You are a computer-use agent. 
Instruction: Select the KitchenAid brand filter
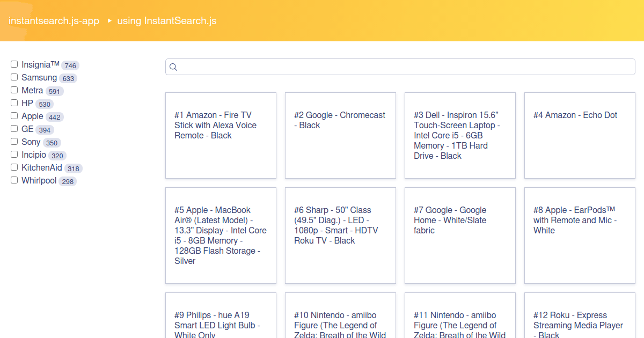point(14,167)
